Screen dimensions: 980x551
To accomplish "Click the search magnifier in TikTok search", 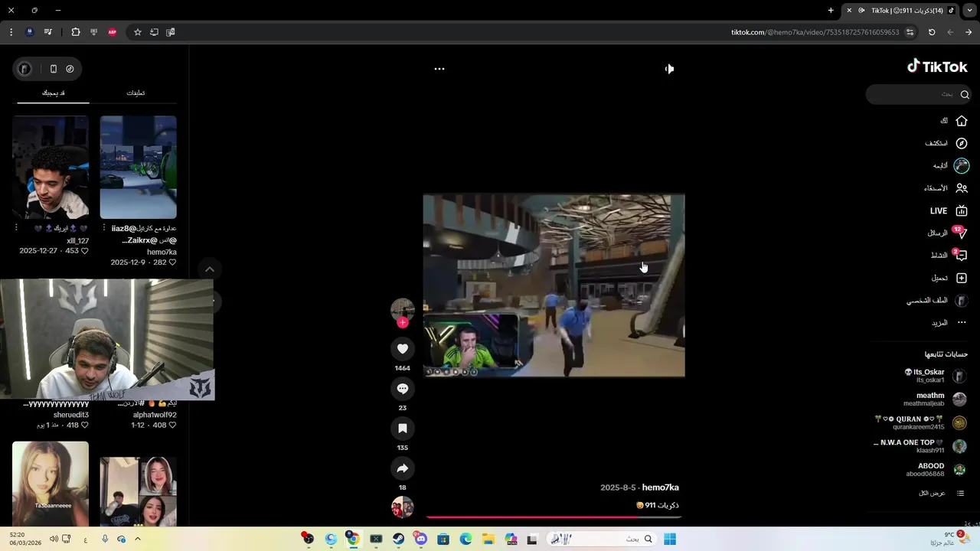I will pos(965,94).
